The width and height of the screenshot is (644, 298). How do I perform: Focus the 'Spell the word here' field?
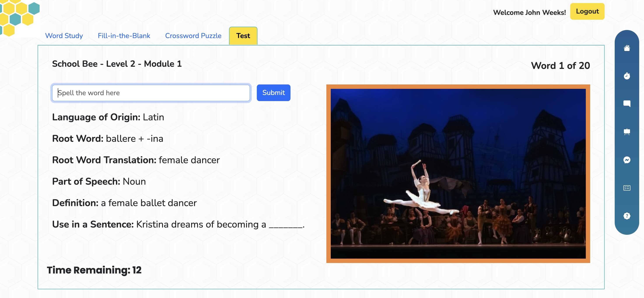click(151, 93)
